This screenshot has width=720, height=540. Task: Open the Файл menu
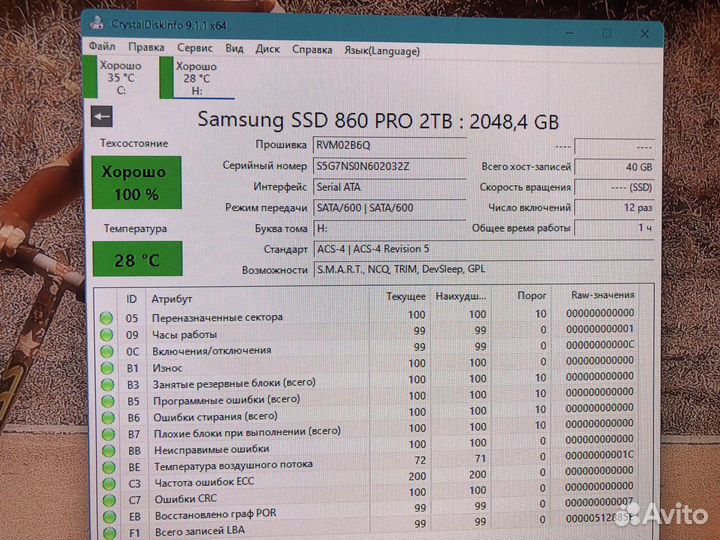click(x=102, y=46)
